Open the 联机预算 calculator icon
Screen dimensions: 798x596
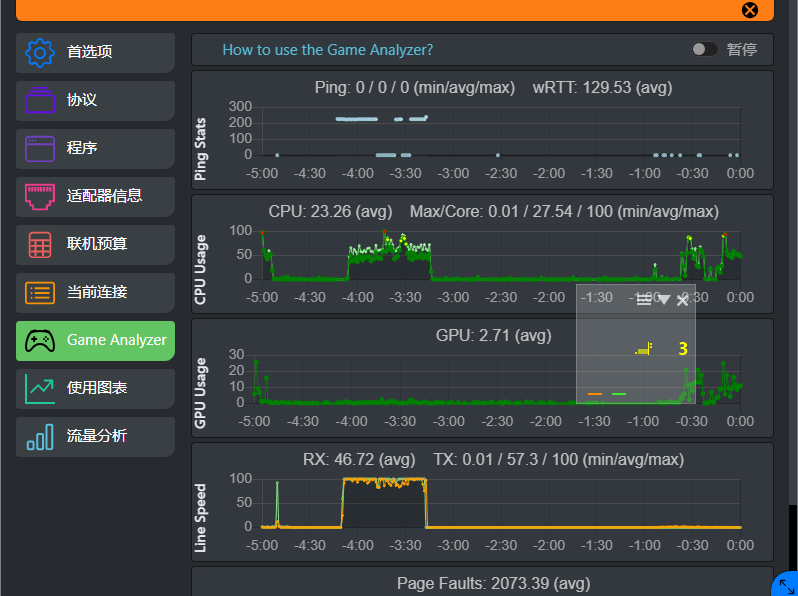tap(40, 244)
